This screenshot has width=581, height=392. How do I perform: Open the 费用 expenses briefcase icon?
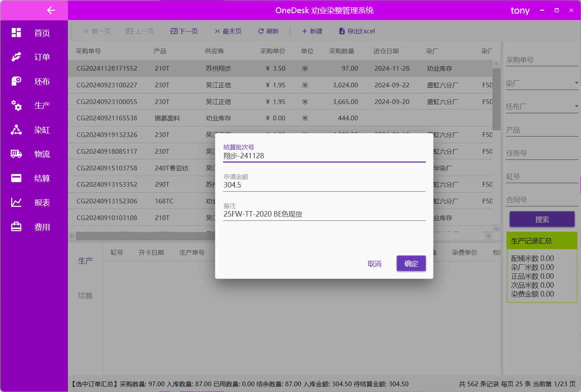click(16, 227)
